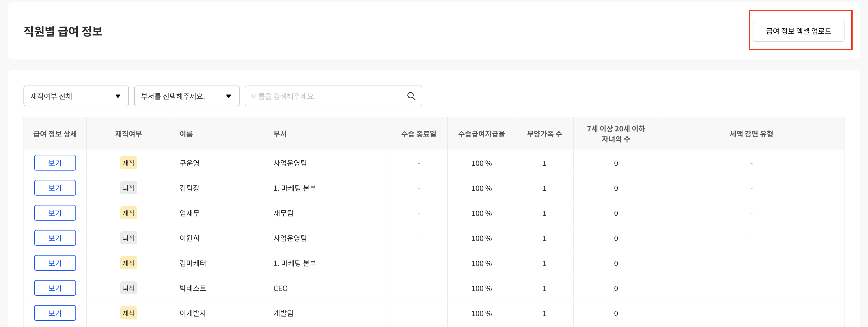Click the 재직 badge in 김마케터 row

(128, 263)
